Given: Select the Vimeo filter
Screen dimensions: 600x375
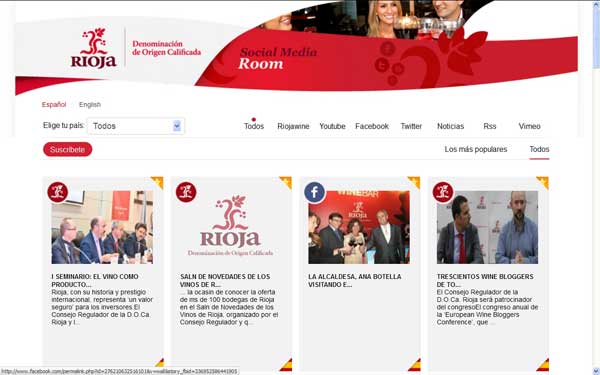Looking at the screenshot, I should pos(529,126).
